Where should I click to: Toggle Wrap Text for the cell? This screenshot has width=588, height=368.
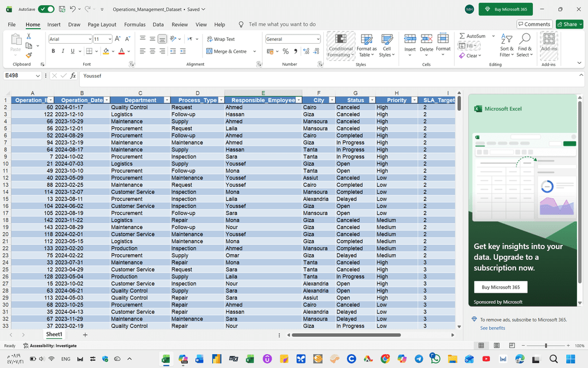click(x=220, y=39)
